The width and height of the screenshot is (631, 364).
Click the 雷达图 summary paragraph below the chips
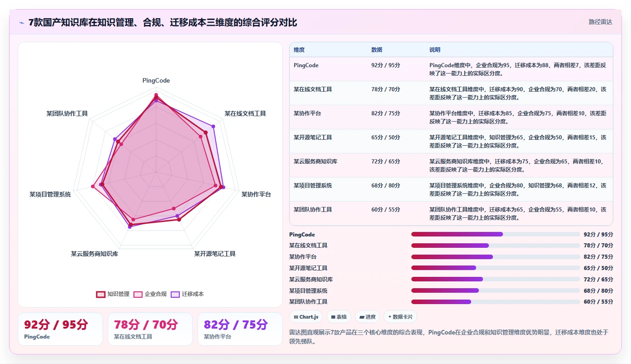(449, 337)
